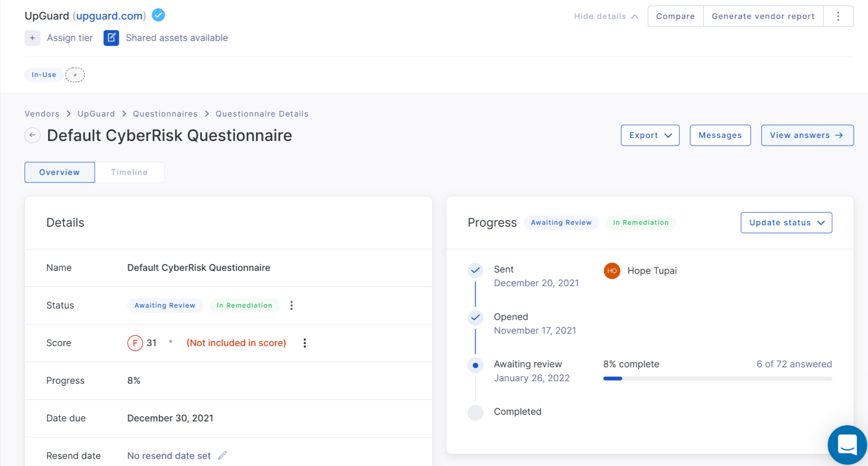The width and height of the screenshot is (868, 466).
Task: Open the Export dropdown
Action: point(650,135)
